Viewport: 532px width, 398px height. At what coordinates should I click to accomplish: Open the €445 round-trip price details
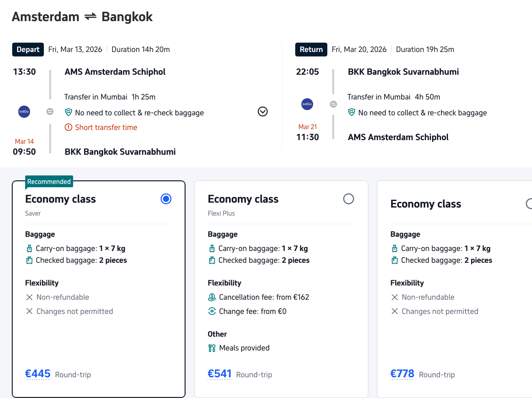tap(38, 374)
